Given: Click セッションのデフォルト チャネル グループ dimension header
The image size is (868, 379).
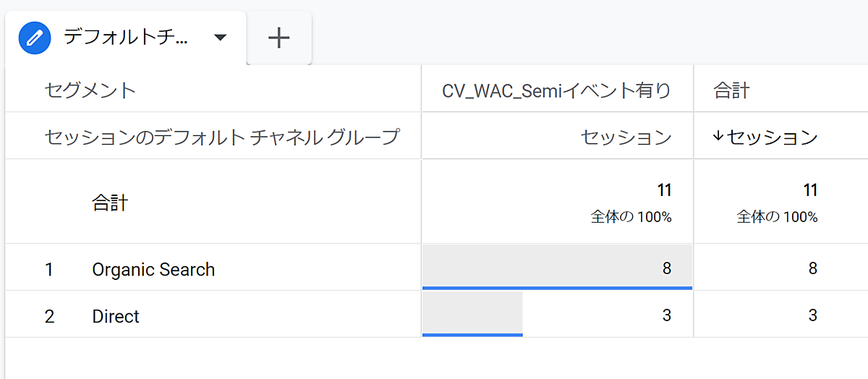Looking at the screenshot, I should (x=222, y=137).
